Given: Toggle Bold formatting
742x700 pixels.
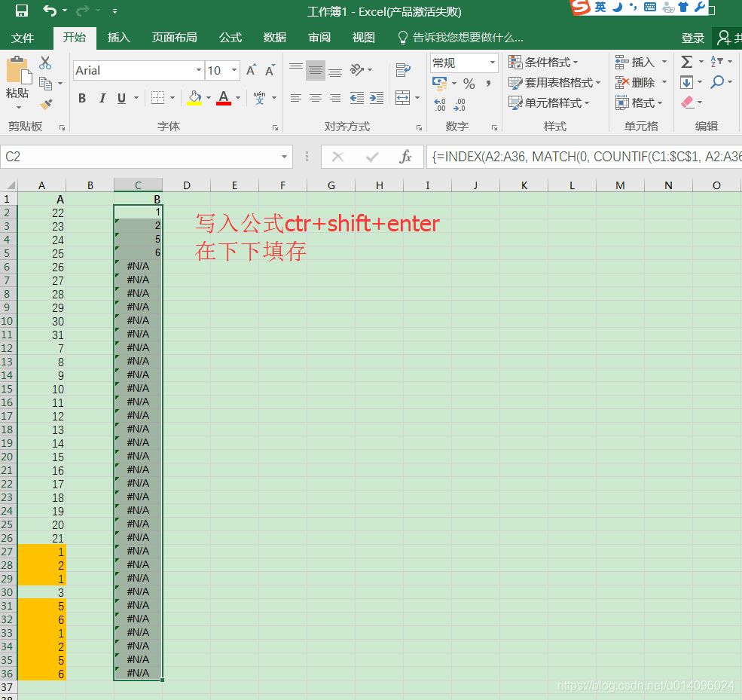Looking at the screenshot, I should [x=82, y=98].
